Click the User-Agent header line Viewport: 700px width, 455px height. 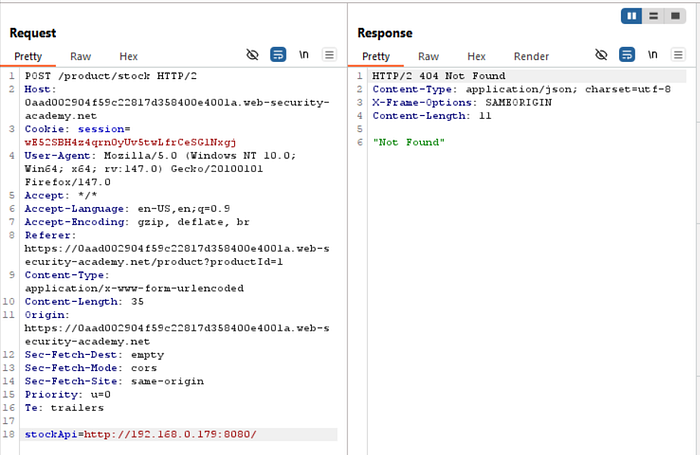(x=160, y=169)
